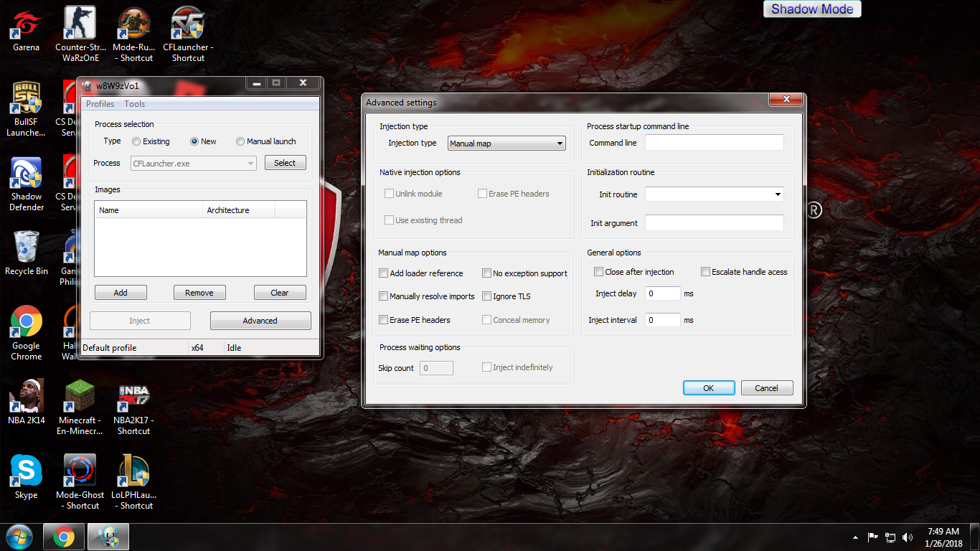Enable the Manually resolve imports checkbox
Viewport: 980px width, 551px height.
(x=384, y=296)
